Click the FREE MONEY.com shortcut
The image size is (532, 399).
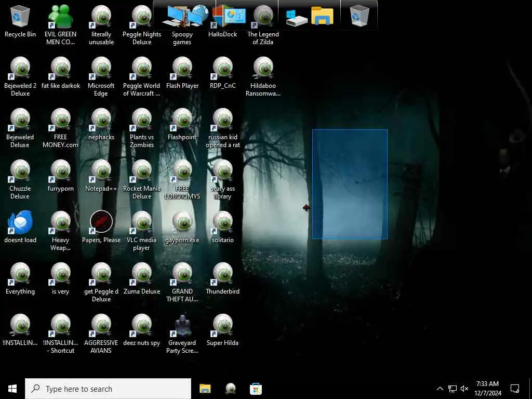60,128
